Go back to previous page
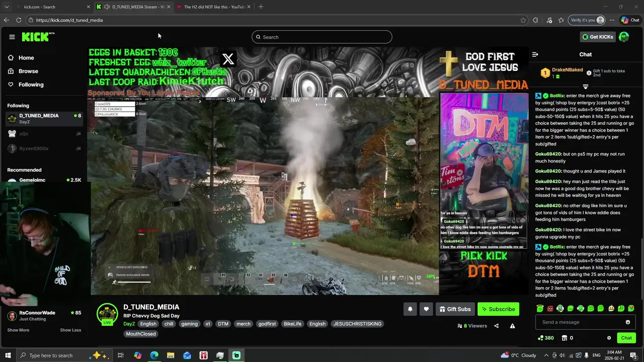 click(6, 20)
